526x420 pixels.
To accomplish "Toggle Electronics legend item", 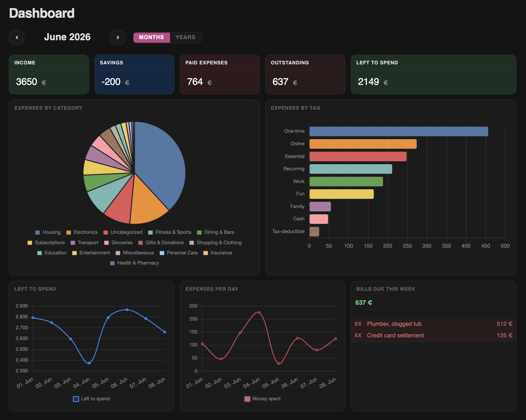I will pos(82,232).
